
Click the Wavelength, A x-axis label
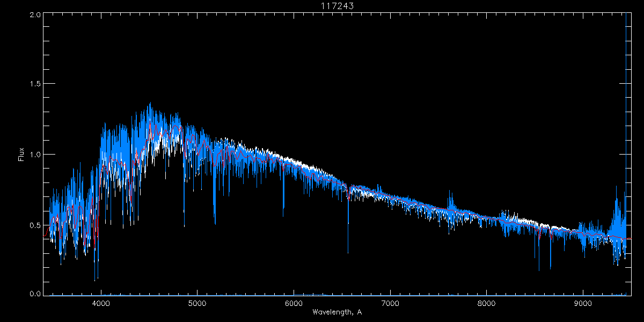[x=336, y=312]
